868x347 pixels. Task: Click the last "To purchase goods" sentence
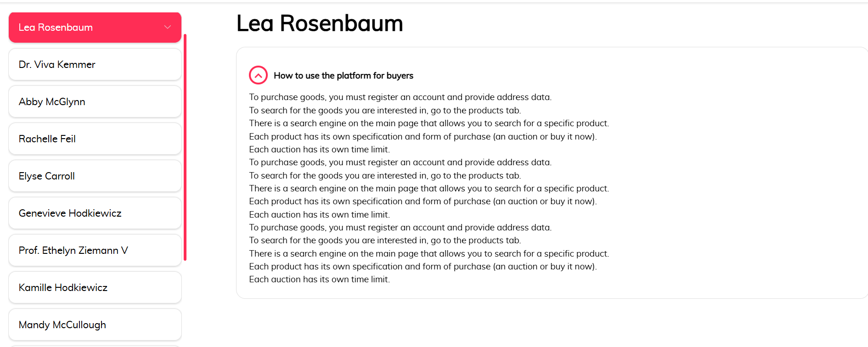click(400, 228)
